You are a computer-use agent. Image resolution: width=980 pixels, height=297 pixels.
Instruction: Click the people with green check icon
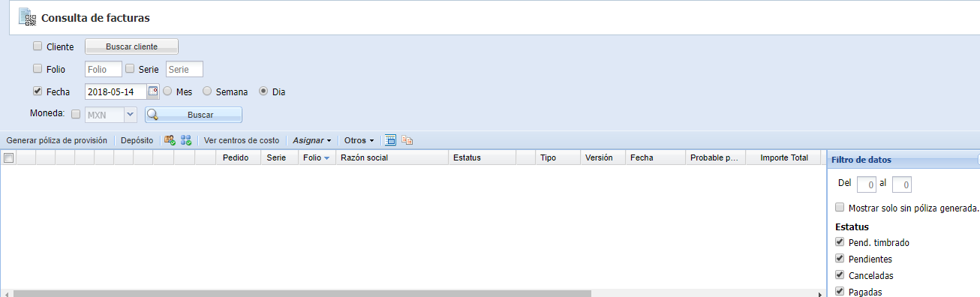[170, 140]
